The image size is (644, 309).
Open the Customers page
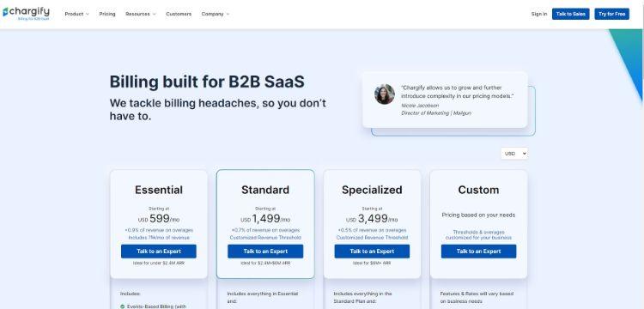pyautogui.click(x=179, y=14)
